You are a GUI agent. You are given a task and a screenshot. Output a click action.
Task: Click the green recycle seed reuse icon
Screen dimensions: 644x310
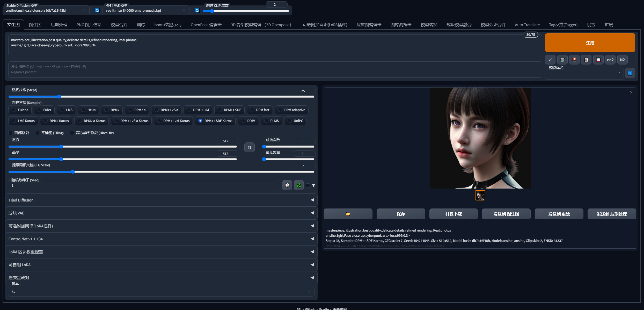(x=299, y=185)
